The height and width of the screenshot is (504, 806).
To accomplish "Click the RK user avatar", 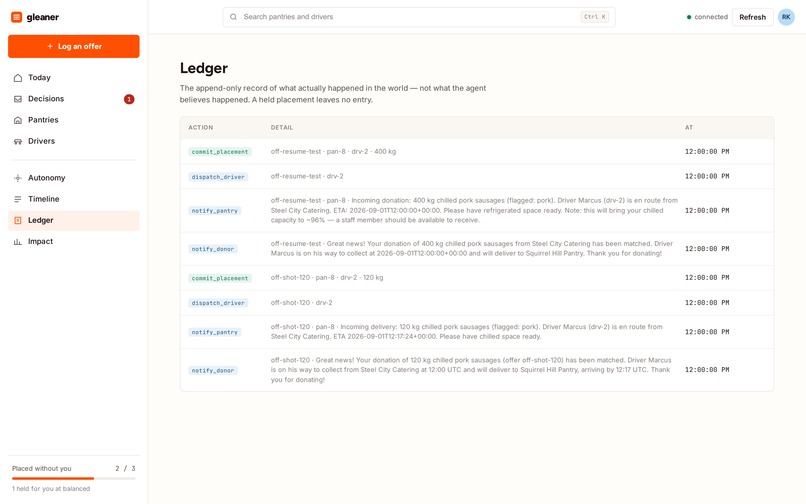I will click(786, 17).
